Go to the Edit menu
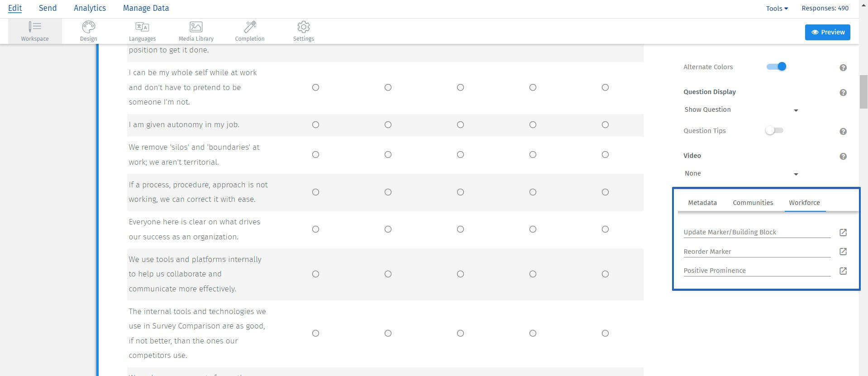This screenshot has height=376, width=868. [15, 8]
